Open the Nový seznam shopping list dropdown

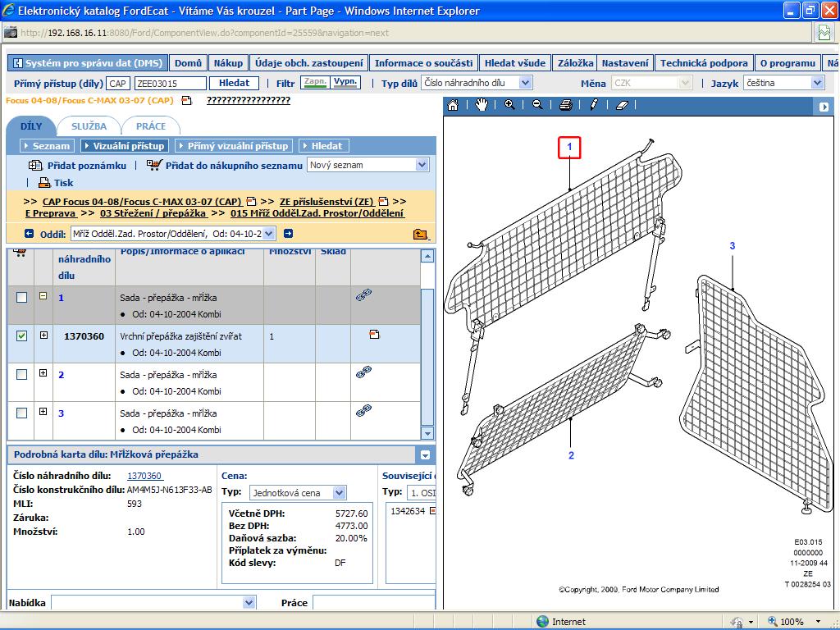[422, 165]
